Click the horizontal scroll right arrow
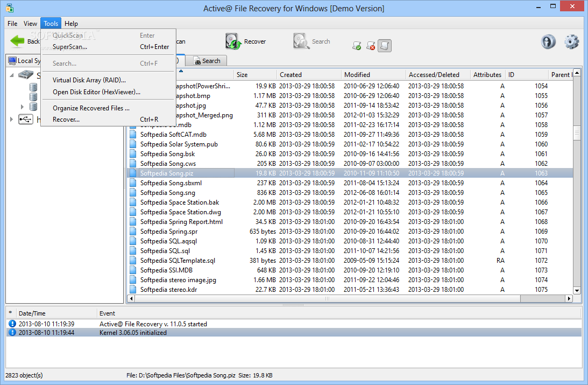 [x=569, y=299]
